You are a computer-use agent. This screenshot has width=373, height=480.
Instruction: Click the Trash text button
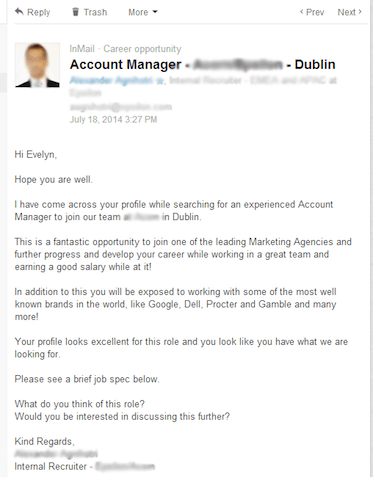click(x=95, y=12)
